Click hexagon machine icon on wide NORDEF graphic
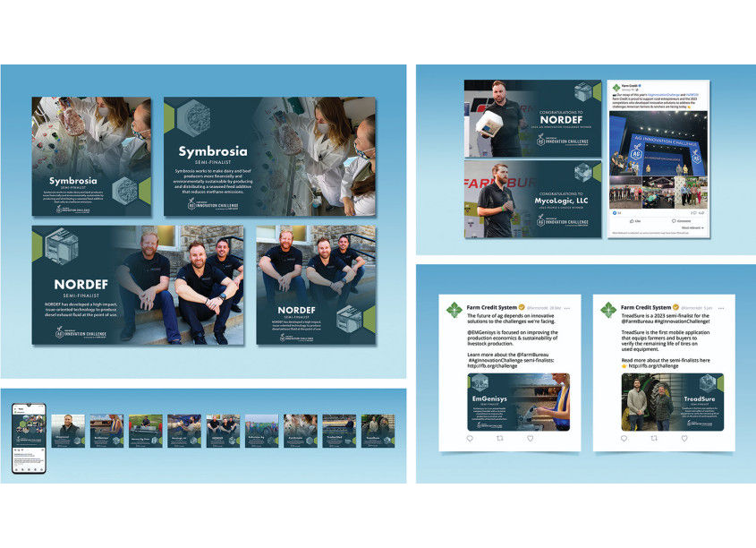The image size is (756, 548). tap(62, 246)
